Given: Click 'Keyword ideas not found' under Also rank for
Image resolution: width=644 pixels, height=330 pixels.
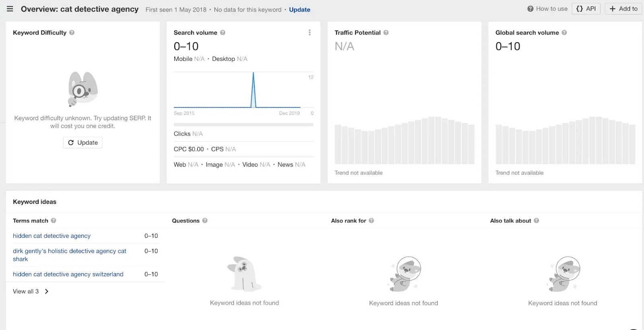Looking at the screenshot, I should pos(403,303).
